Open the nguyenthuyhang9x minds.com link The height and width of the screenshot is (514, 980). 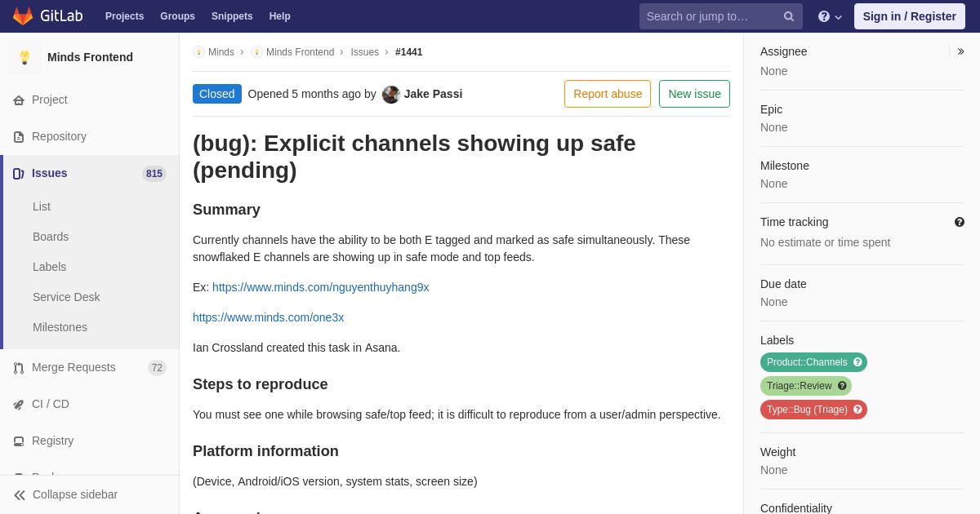click(x=320, y=287)
